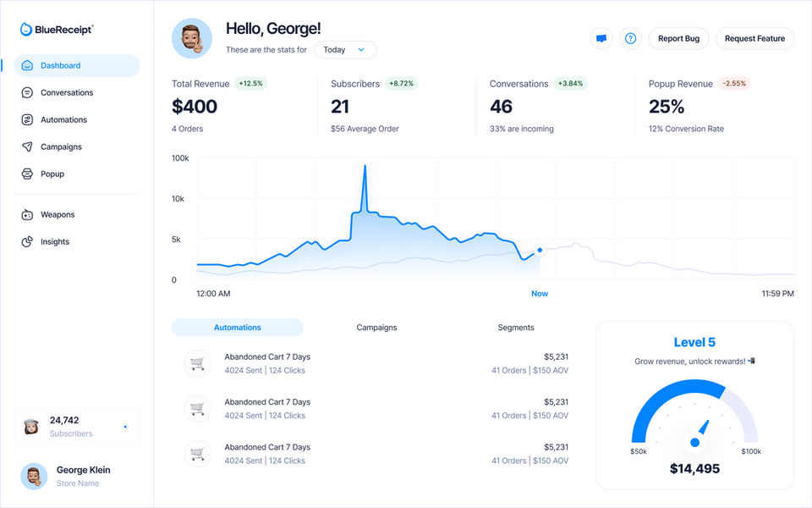Click the George avatar beside the greeting
The height and width of the screenshot is (508, 812).
pyautogui.click(x=192, y=38)
